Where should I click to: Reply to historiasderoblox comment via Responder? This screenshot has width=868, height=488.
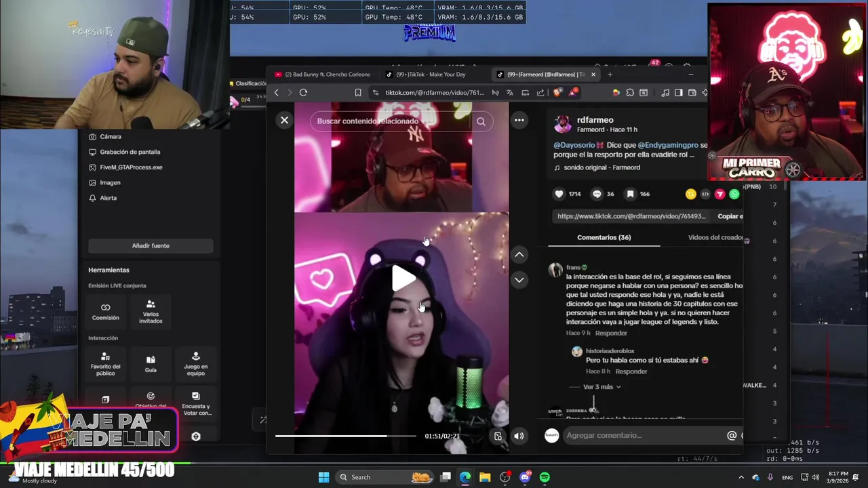(x=631, y=371)
